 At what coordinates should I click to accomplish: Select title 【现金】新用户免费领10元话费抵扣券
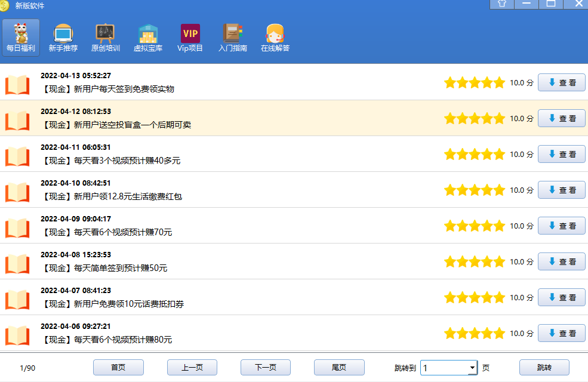112,304
